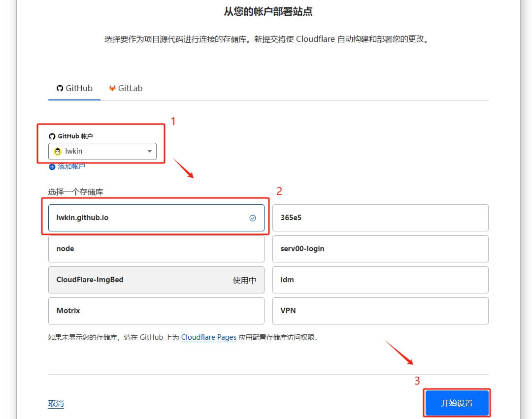
Task: Select the idm repository option
Action: click(x=380, y=280)
